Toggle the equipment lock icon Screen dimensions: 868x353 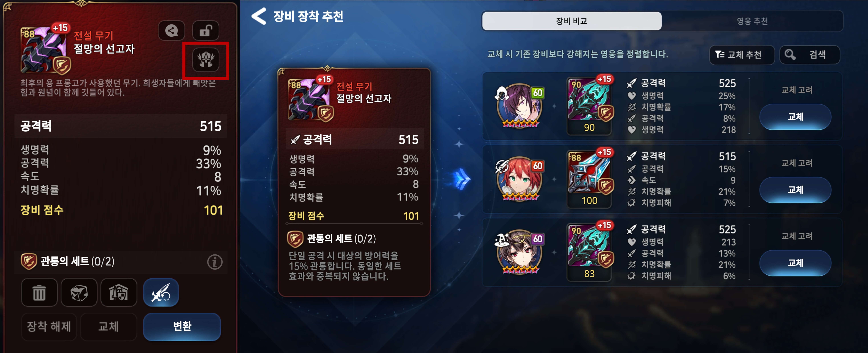tap(205, 31)
